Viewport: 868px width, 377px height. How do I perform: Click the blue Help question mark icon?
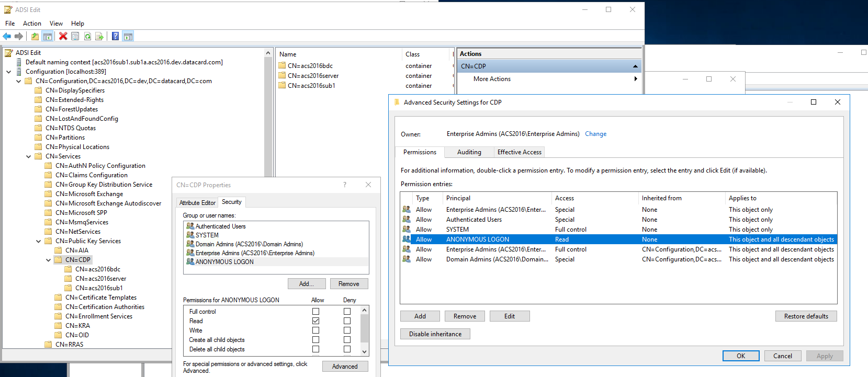[x=115, y=36]
